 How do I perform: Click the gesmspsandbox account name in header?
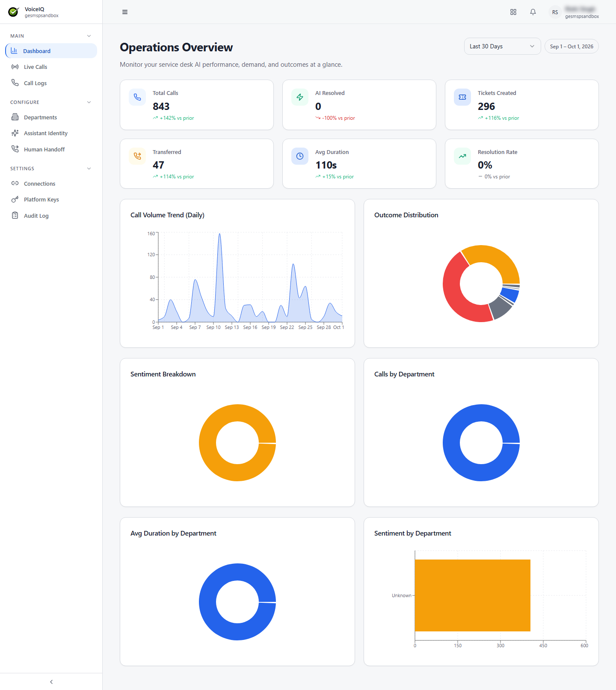pos(582,17)
